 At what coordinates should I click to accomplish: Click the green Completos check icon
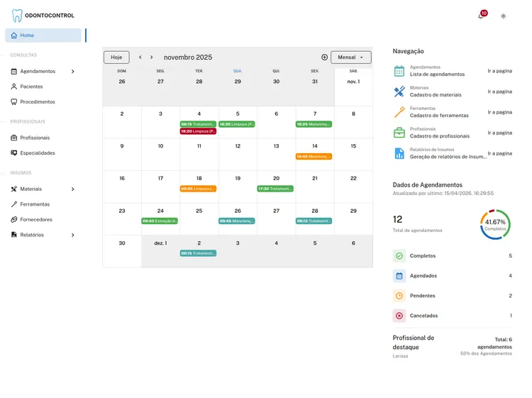399,256
